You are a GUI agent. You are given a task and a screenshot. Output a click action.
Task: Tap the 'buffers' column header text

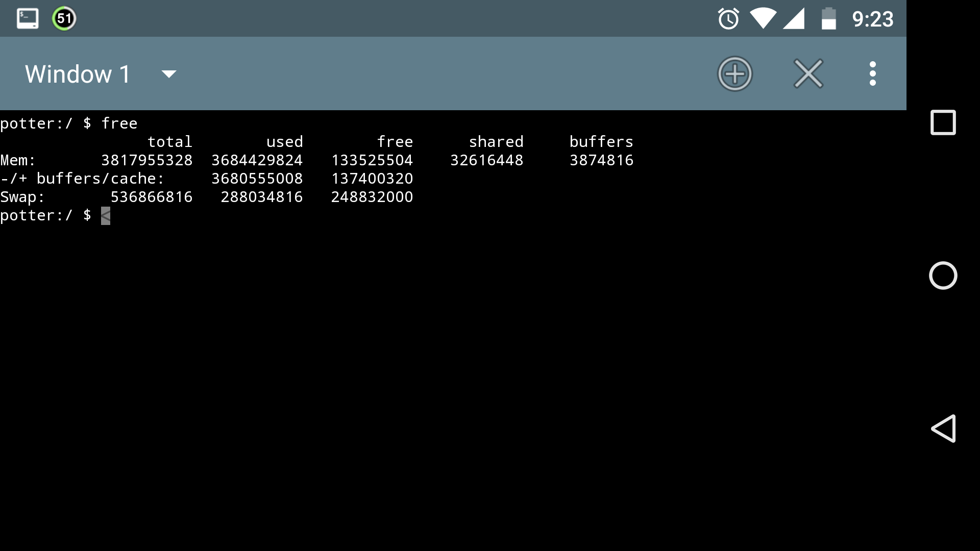601,142
